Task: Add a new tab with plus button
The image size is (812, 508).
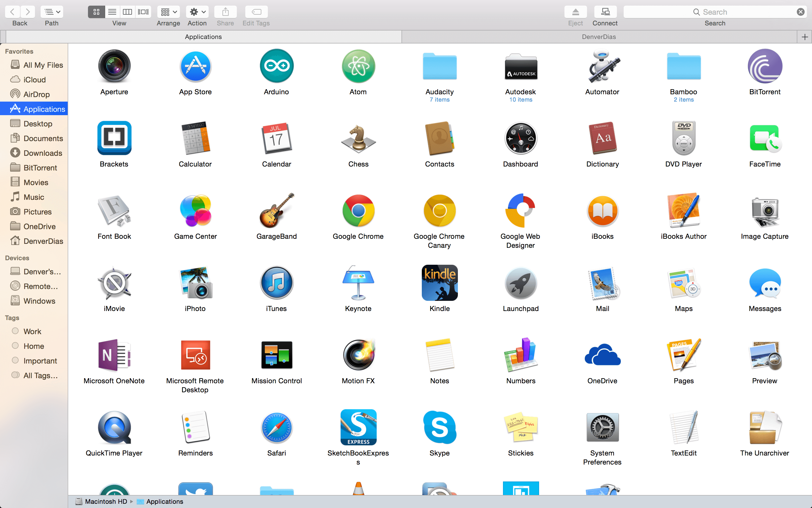Action: point(805,37)
